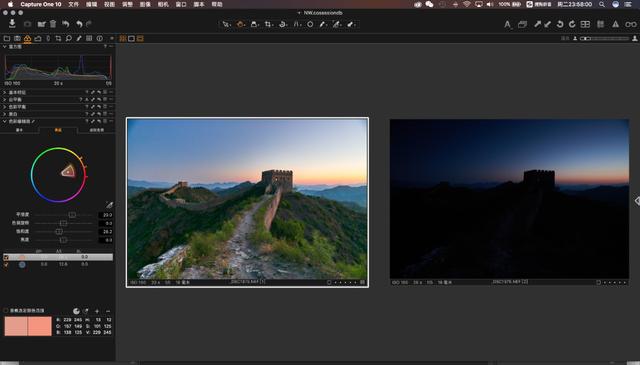Open the Exposure tool tab
Viewport: 640px width, 365px height.
(x=38, y=38)
